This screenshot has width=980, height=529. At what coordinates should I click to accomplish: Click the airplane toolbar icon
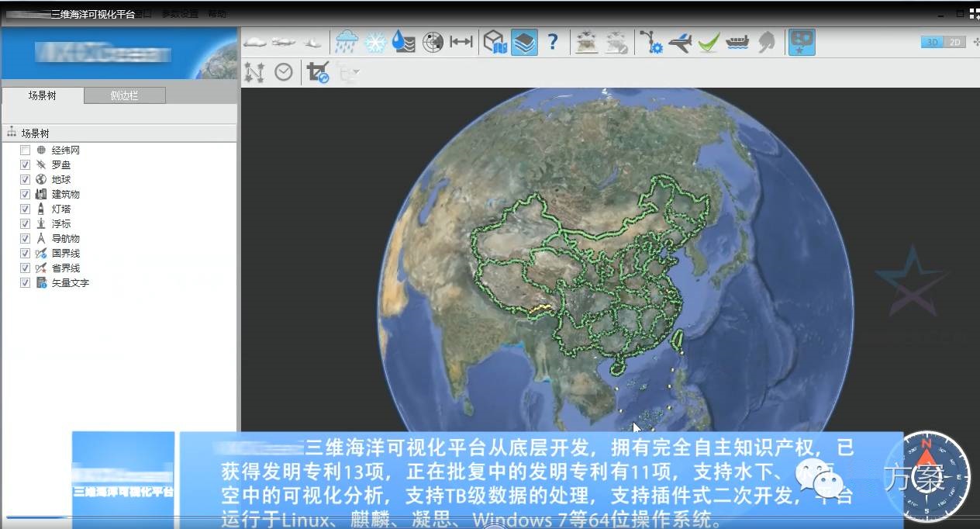[680, 42]
